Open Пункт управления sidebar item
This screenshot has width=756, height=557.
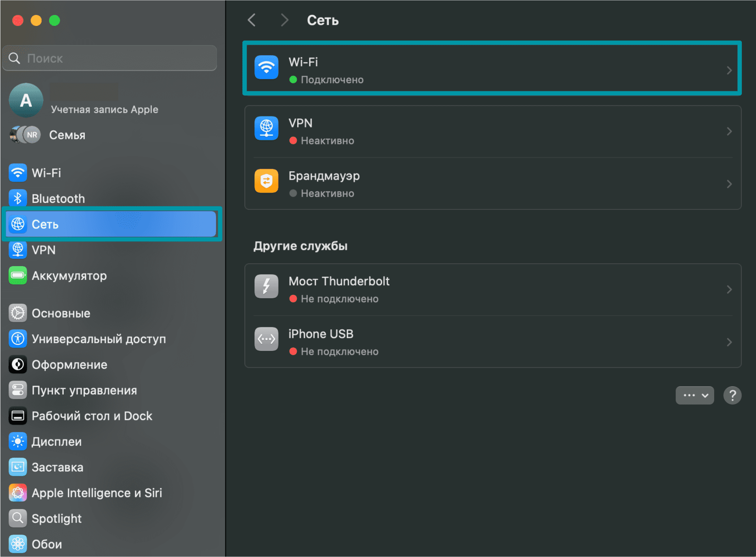pyautogui.click(x=84, y=390)
